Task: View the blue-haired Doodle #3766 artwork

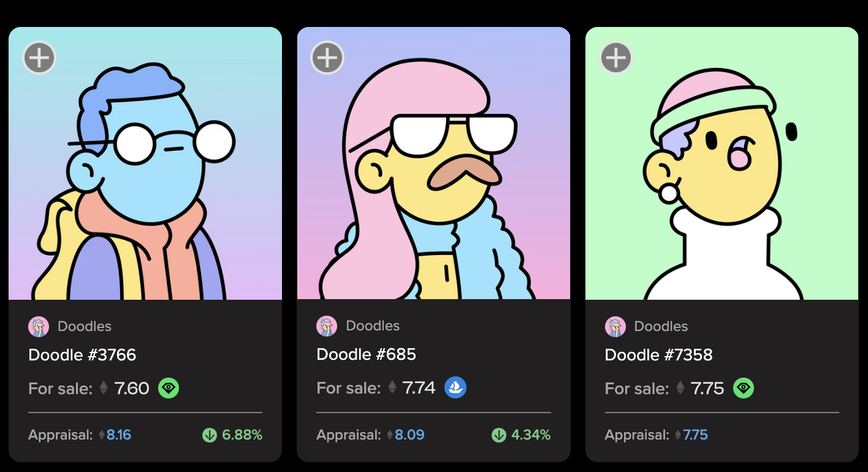Action: click(145, 164)
